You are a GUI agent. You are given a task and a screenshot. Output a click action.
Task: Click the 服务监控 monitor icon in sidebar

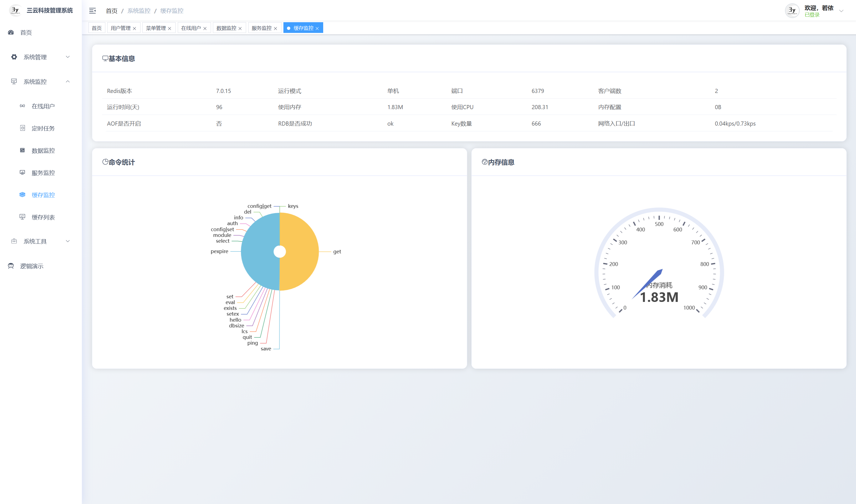pos(22,172)
